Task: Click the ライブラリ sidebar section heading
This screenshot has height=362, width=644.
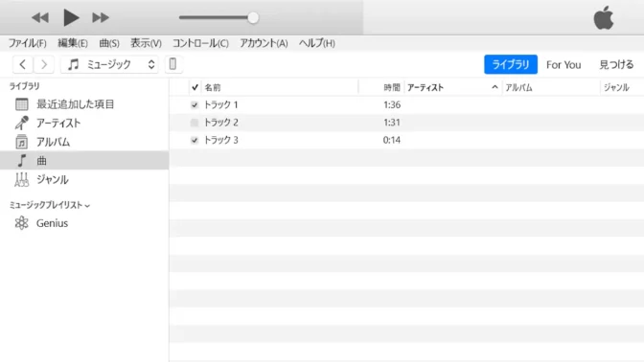Action: [25, 86]
